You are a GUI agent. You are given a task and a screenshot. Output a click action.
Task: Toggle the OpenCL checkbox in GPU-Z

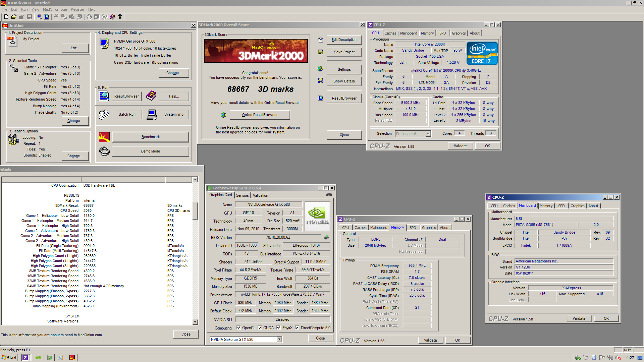[238, 328]
